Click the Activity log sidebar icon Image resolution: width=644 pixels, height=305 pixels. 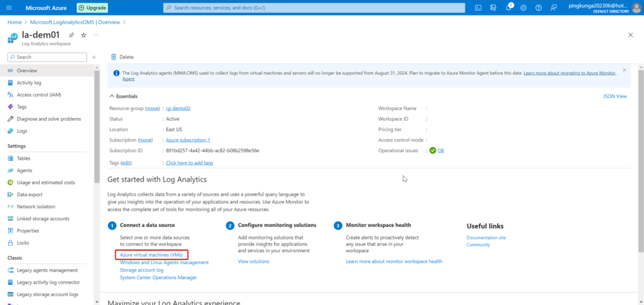click(x=11, y=83)
